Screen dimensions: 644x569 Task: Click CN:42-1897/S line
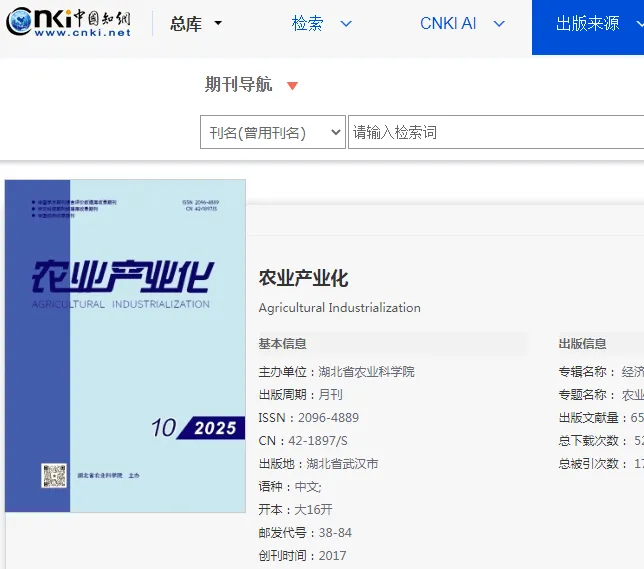pyautogui.click(x=303, y=441)
